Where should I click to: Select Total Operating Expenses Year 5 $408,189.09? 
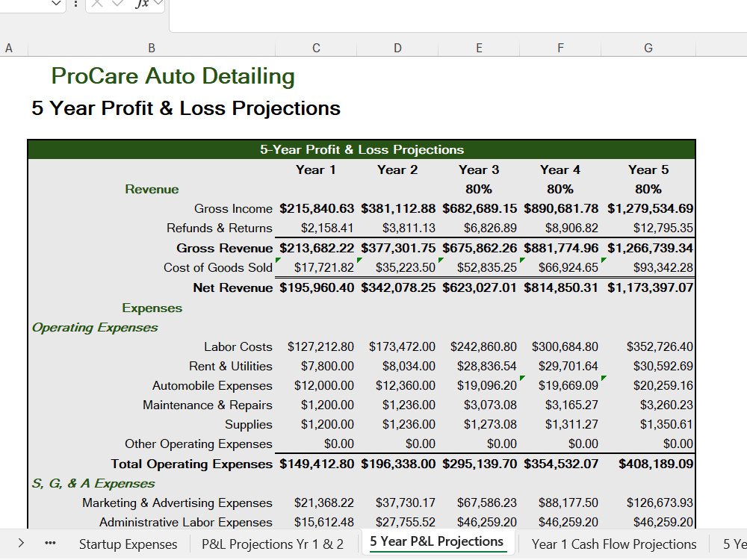point(656,464)
